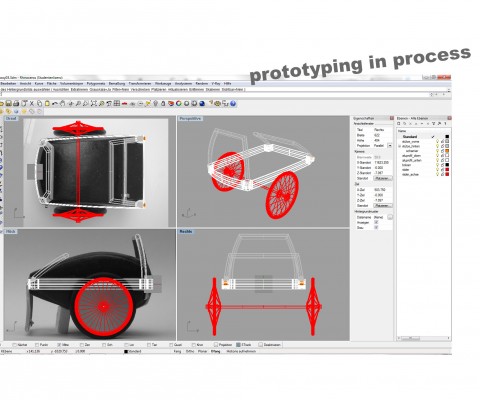This screenshot has height=400, width=480.
Task: Toggle lightbulb visibility for scharnier layer
Action: tap(437, 151)
